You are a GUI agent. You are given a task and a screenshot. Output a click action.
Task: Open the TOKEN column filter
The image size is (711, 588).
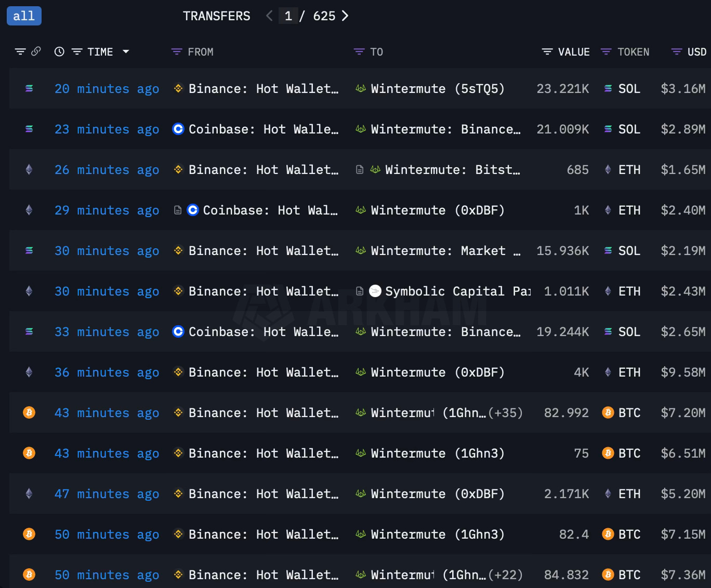pos(606,52)
